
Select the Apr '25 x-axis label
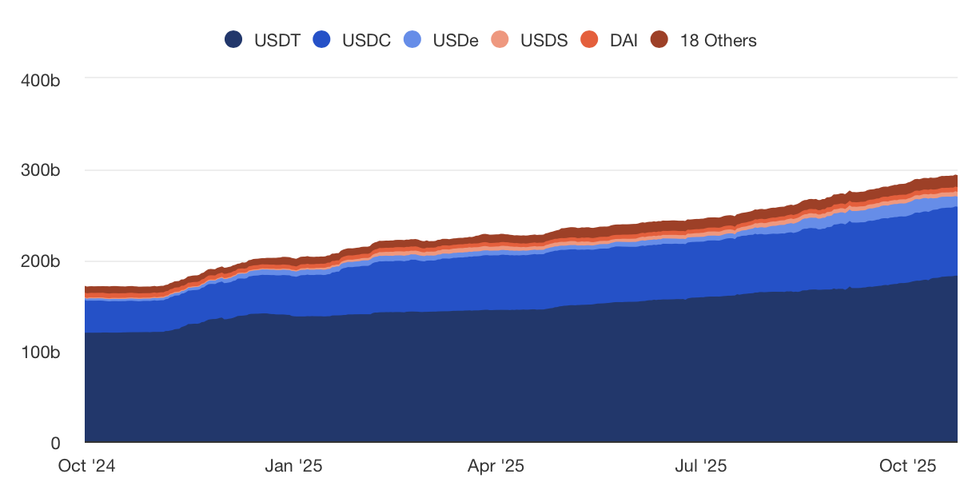[496, 466]
